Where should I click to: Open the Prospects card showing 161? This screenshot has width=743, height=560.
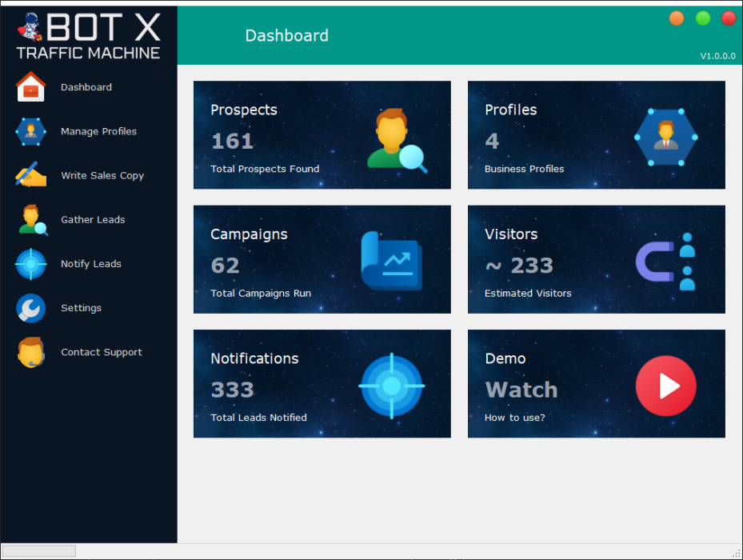[x=322, y=134]
